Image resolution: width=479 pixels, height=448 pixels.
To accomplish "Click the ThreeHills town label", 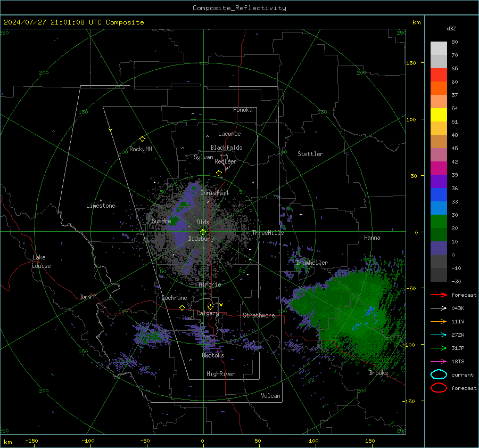I will point(268,233).
